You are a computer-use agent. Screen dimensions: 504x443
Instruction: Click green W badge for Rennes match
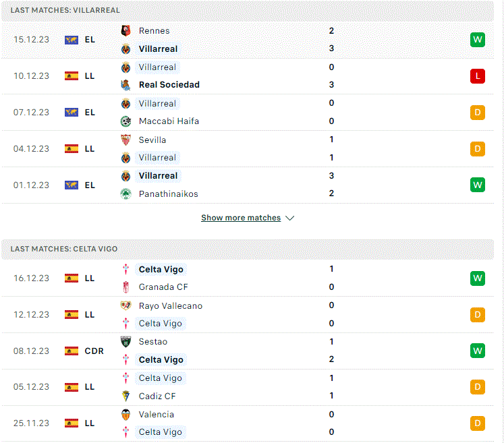(477, 40)
